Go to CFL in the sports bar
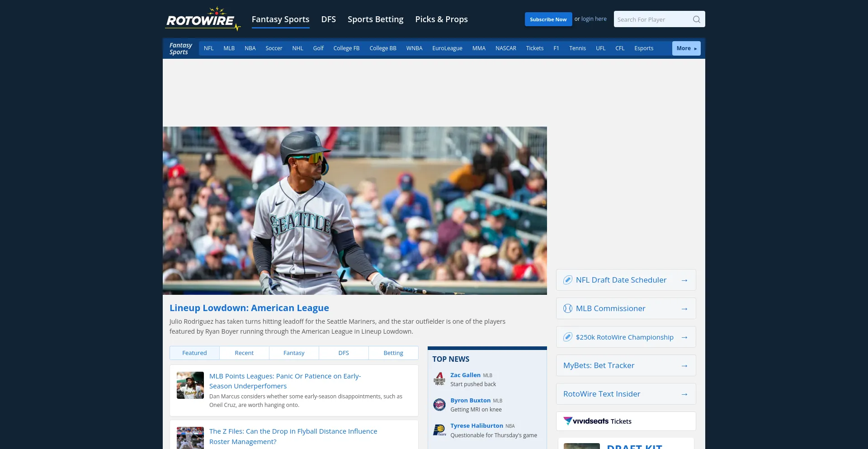Image resolution: width=868 pixels, height=449 pixels. (x=620, y=48)
